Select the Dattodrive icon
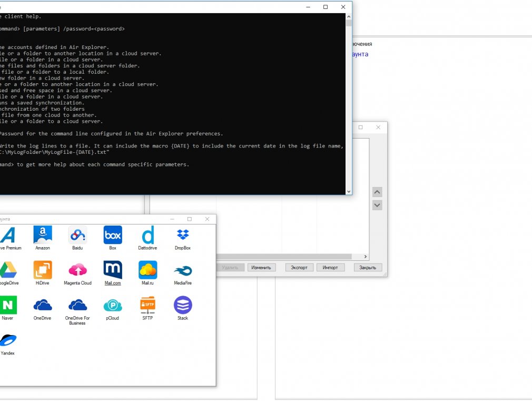 [x=147, y=235]
